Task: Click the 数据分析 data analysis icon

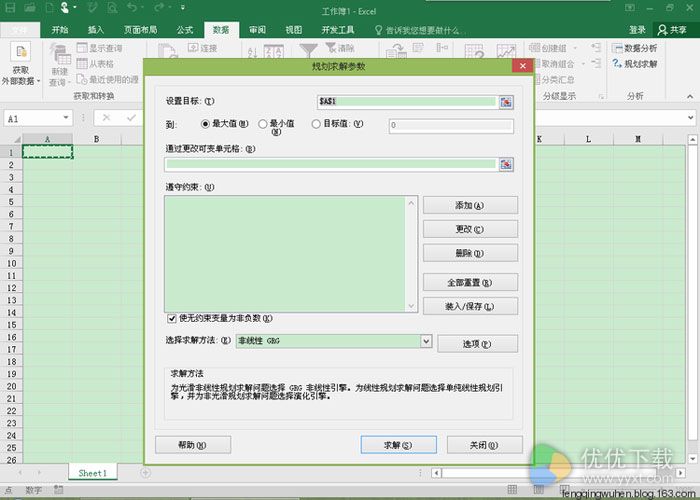Action: click(617, 48)
